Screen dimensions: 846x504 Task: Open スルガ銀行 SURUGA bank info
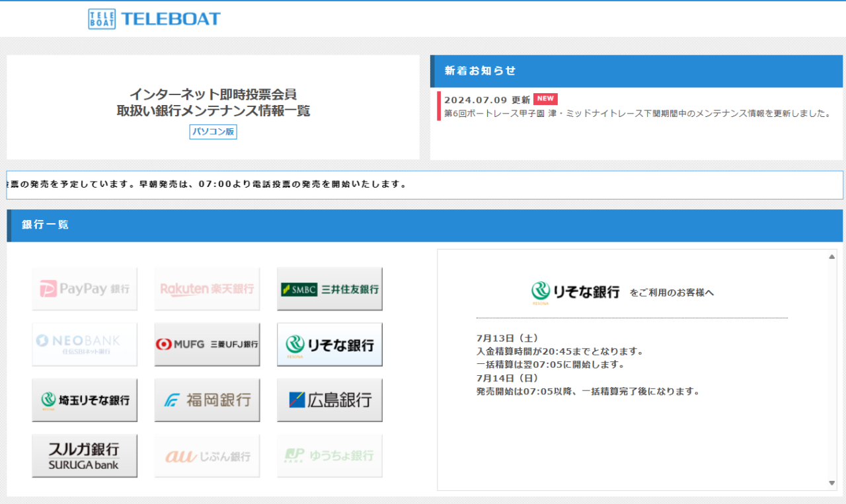click(85, 455)
